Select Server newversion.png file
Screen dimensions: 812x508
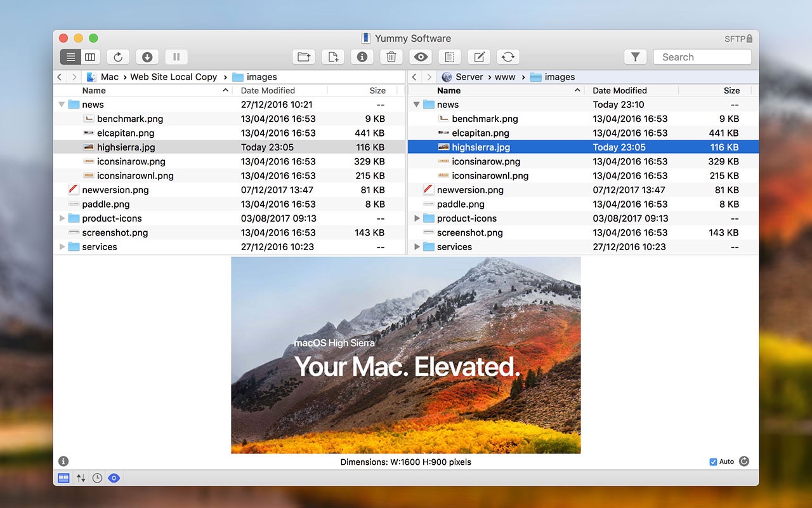point(583,190)
